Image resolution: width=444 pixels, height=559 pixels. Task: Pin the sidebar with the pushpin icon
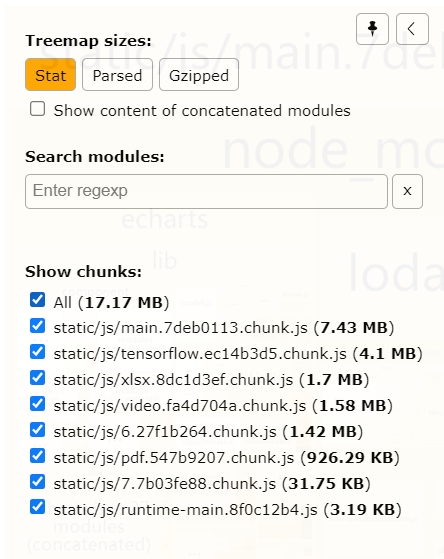coord(372,29)
